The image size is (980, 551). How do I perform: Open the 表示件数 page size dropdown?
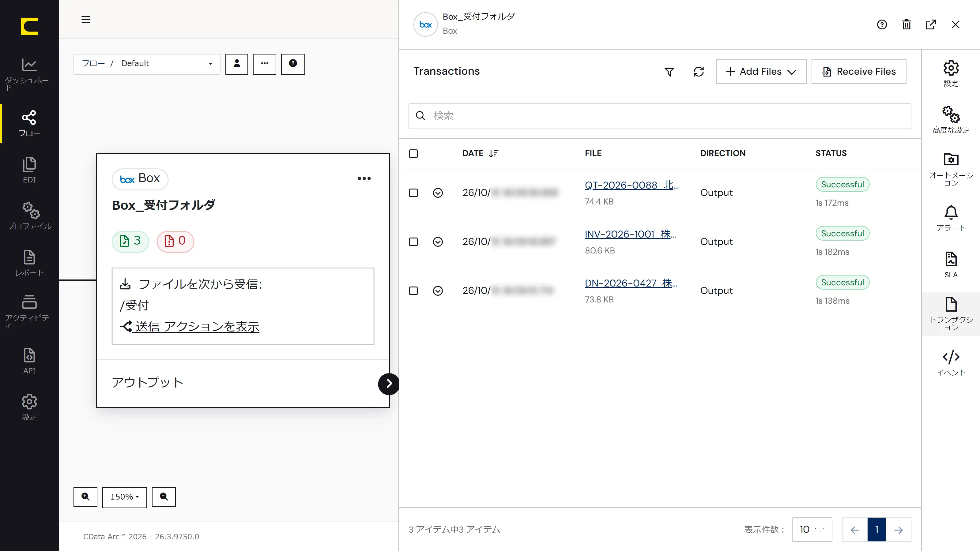point(812,529)
